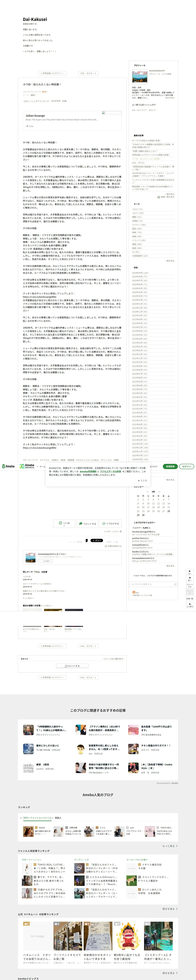Click コメント記入欄を表示 link
196x980 pixels.
pos(113,659)
